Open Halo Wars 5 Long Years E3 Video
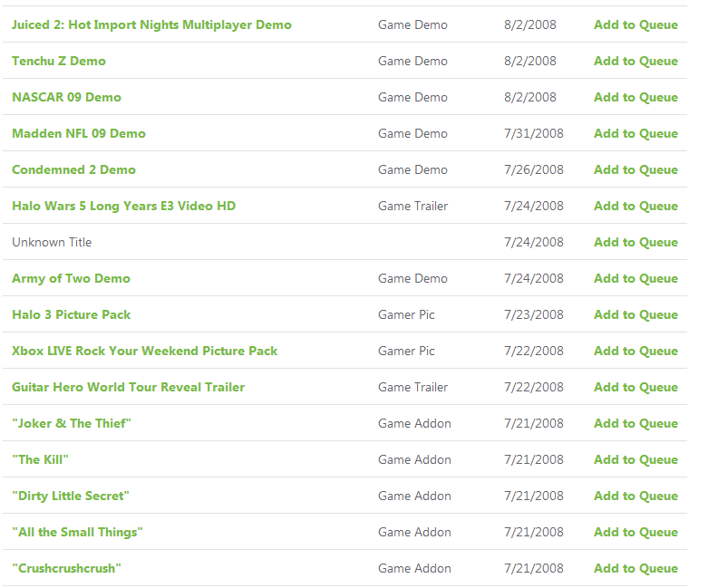Viewport: 718px width, 588px height. coord(123,206)
